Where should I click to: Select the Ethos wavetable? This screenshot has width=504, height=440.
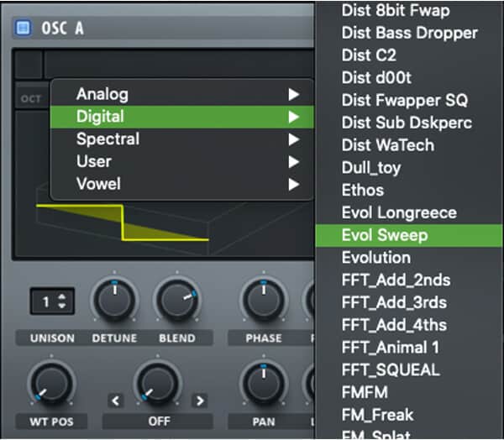pyautogui.click(x=409, y=191)
